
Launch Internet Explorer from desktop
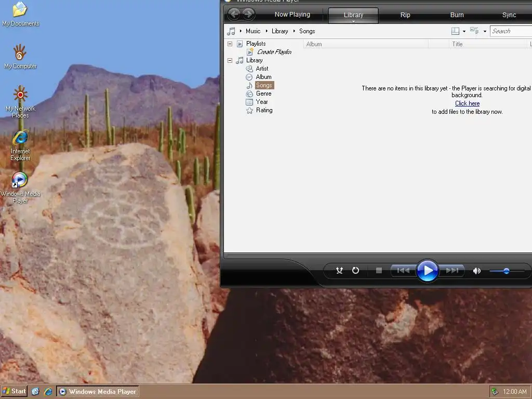click(20, 145)
